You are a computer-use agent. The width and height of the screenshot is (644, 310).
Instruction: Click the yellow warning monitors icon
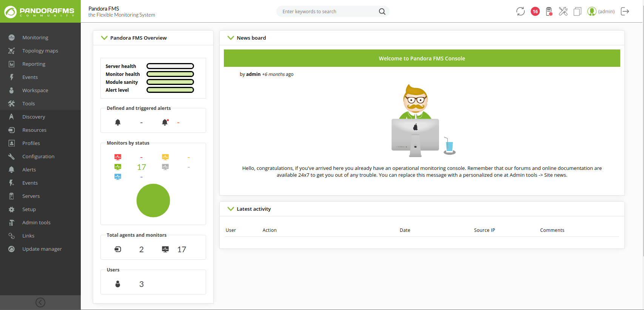(165, 157)
